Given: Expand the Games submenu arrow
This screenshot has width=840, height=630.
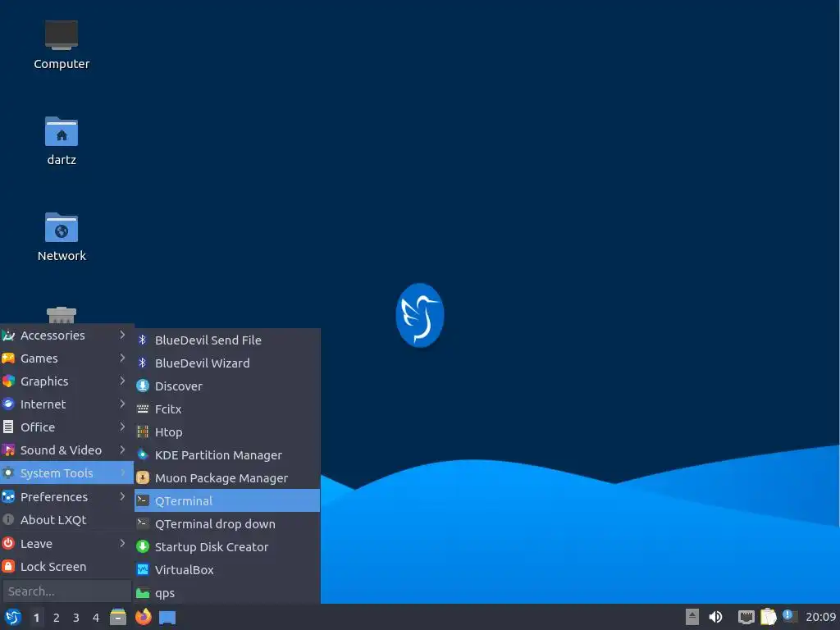Looking at the screenshot, I should 122,358.
